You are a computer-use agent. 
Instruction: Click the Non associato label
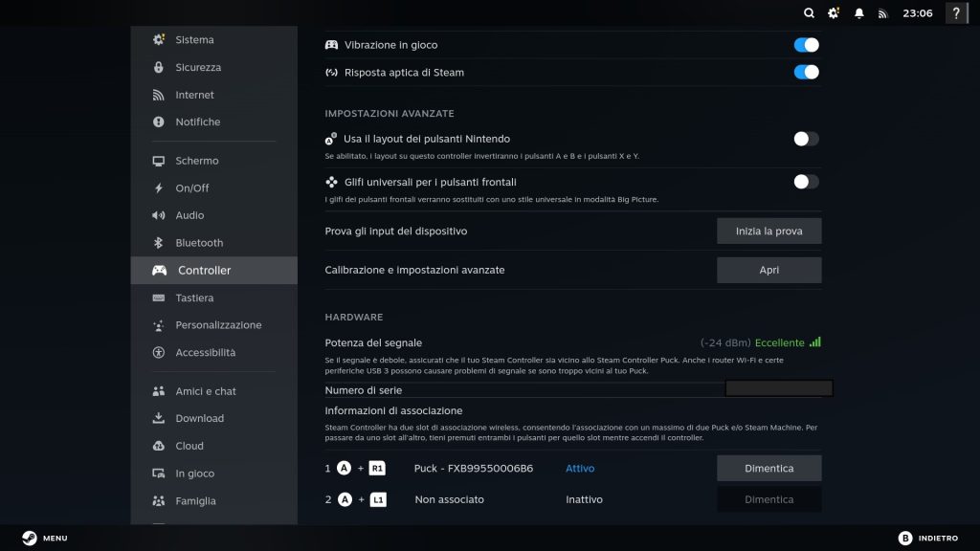click(x=450, y=499)
